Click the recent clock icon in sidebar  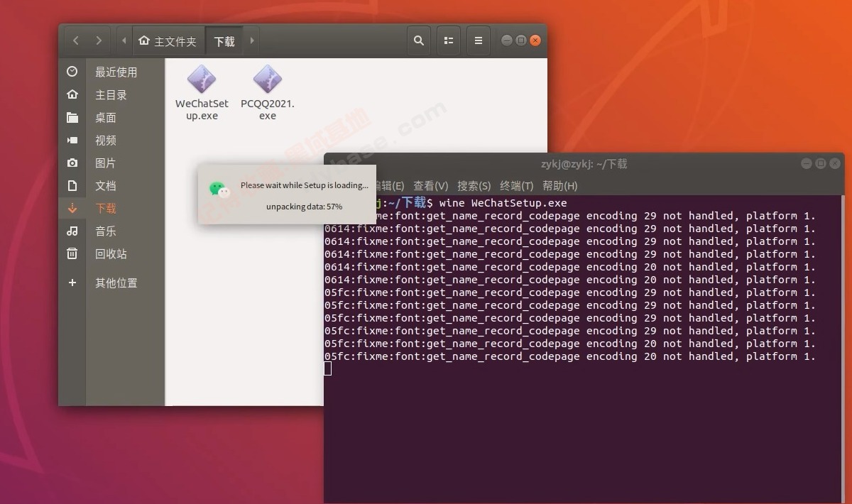click(x=72, y=72)
